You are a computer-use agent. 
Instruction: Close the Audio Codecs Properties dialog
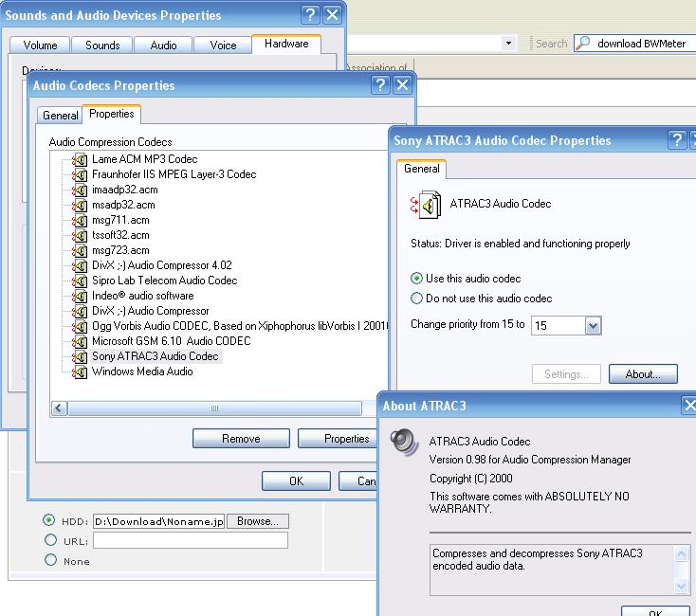pyautogui.click(x=402, y=84)
